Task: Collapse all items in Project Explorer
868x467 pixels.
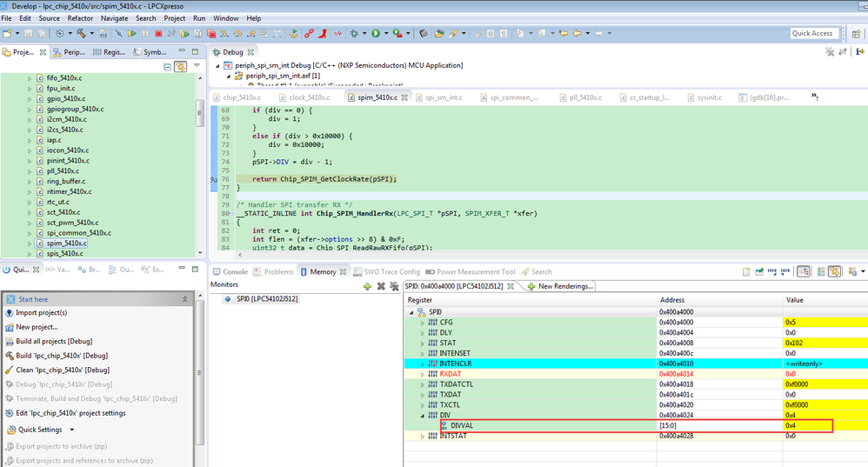Action: point(168,66)
